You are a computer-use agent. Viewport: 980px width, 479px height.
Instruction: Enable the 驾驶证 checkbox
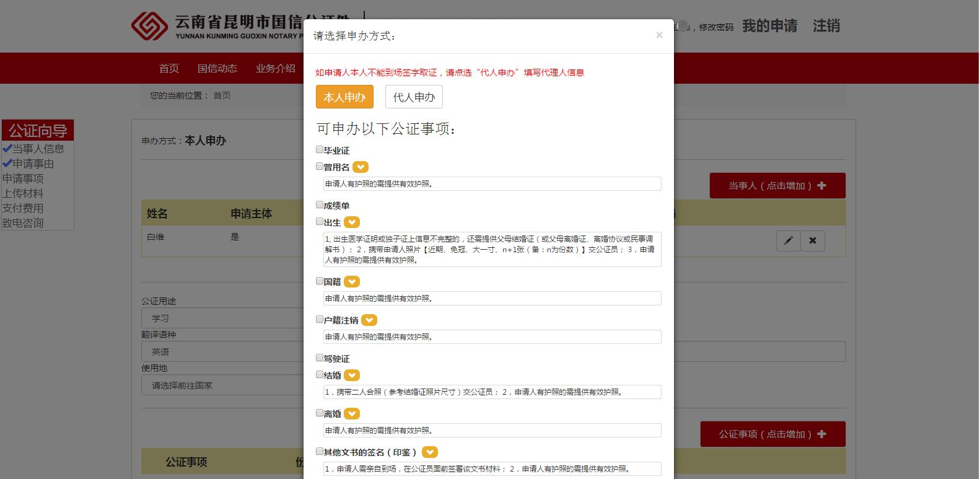click(x=320, y=358)
